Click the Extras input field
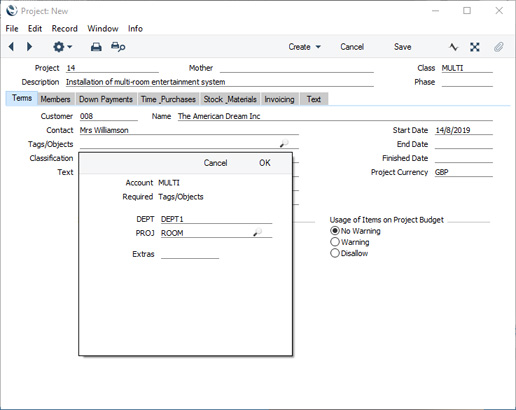 [190, 254]
